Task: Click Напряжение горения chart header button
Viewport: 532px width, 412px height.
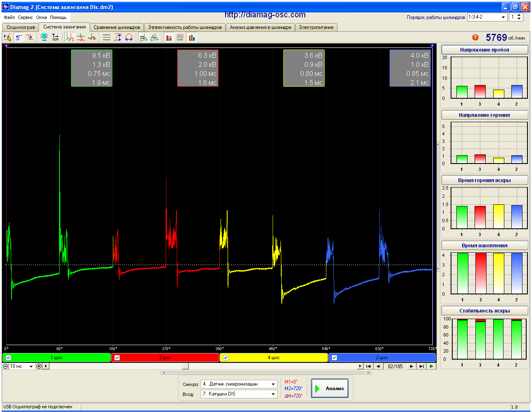Action: (x=484, y=115)
